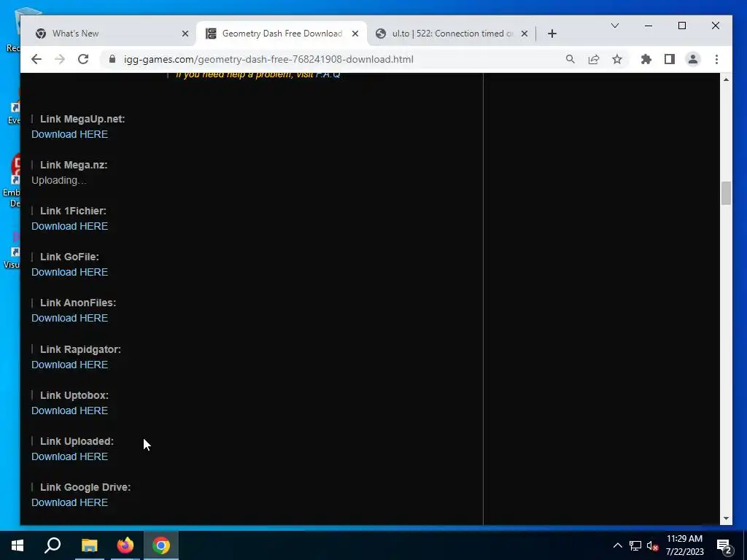747x560 pixels.
Task: Click the zoom magnifier icon in address bar
Action: coord(570,59)
